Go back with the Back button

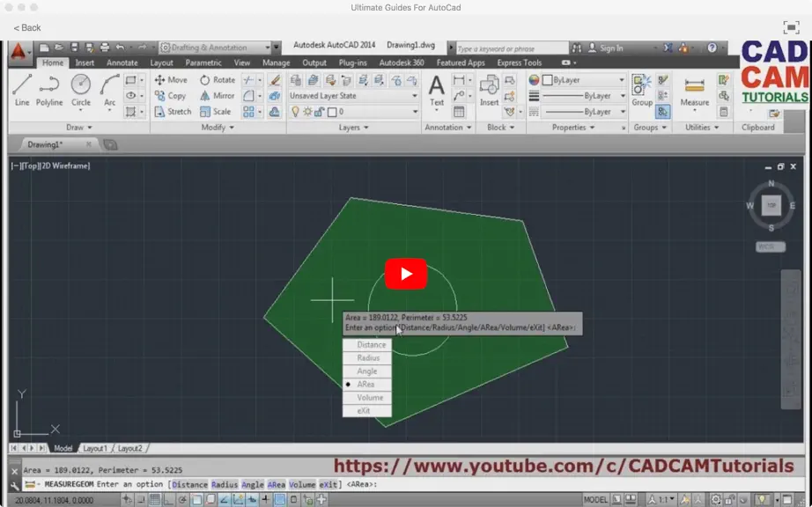[x=27, y=27]
